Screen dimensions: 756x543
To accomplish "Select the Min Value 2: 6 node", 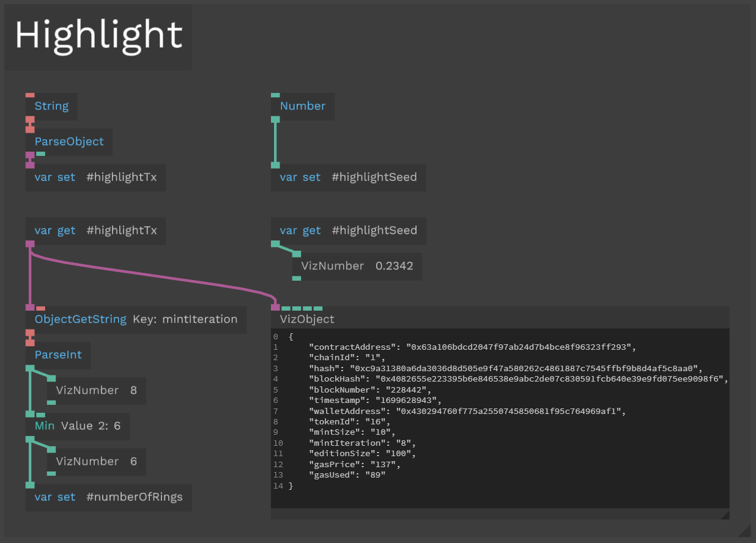I will [77, 426].
